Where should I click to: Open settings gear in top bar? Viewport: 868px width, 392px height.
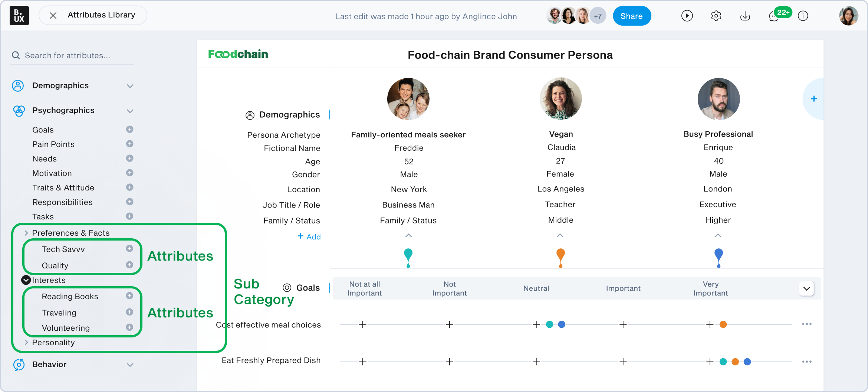[x=716, y=16]
